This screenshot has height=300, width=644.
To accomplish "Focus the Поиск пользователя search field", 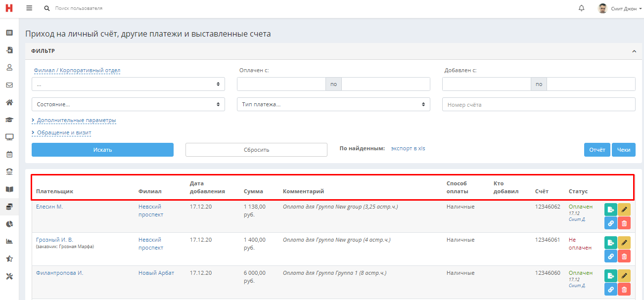I will (79, 8).
